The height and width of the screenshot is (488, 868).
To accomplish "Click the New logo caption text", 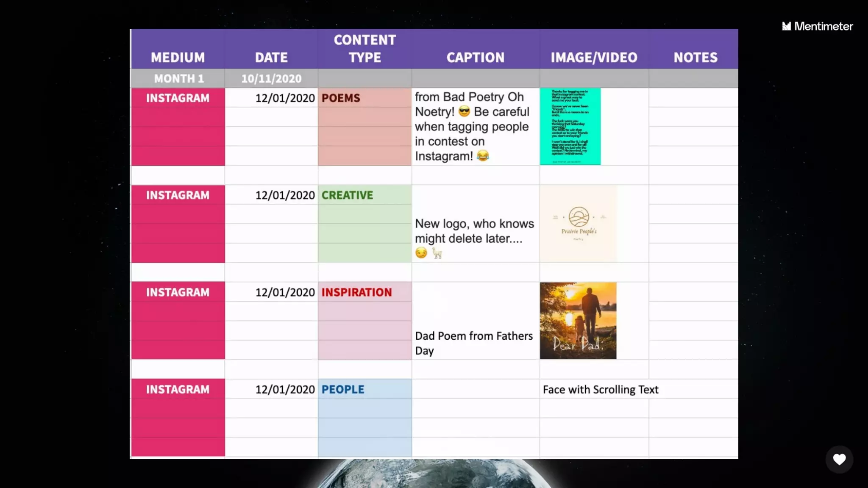I will pos(474,231).
